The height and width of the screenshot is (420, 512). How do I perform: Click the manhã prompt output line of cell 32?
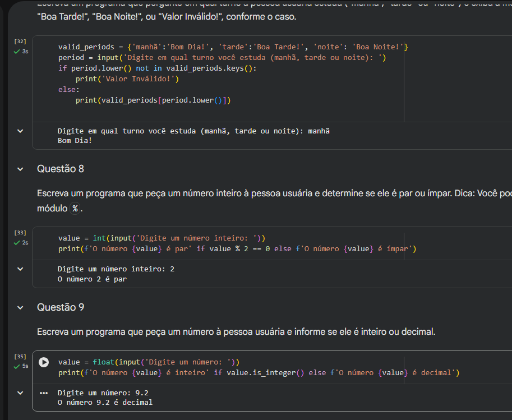(193, 131)
